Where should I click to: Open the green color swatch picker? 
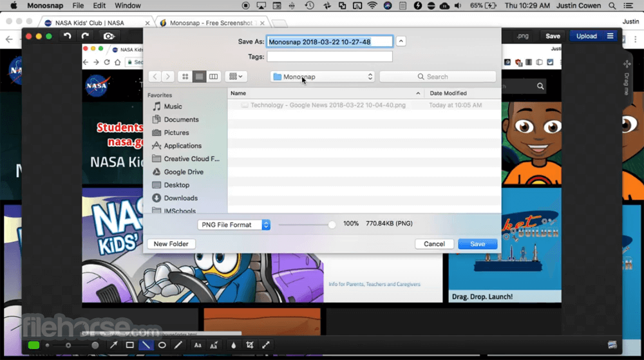[33, 345]
